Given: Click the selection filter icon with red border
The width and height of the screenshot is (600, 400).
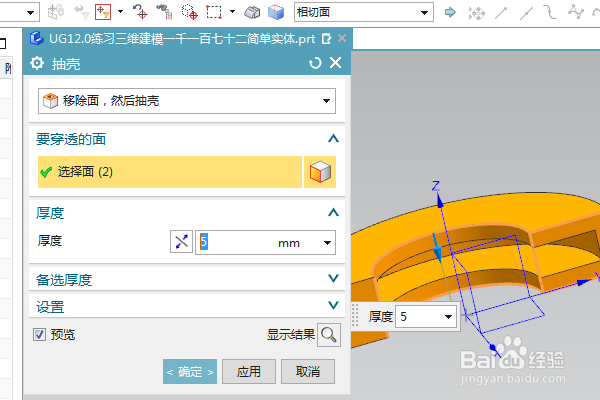Looking at the screenshot, I should pos(103,12).
